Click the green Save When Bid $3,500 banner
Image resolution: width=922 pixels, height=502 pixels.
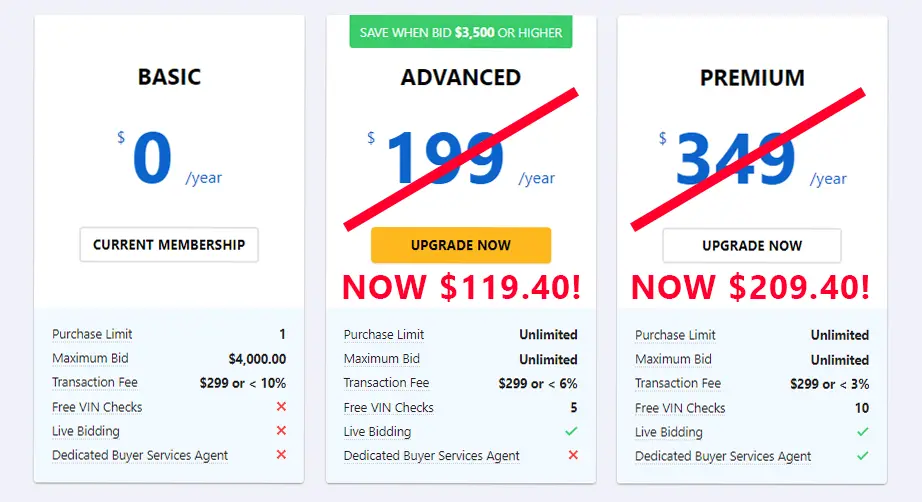click(x=461, y=32)
